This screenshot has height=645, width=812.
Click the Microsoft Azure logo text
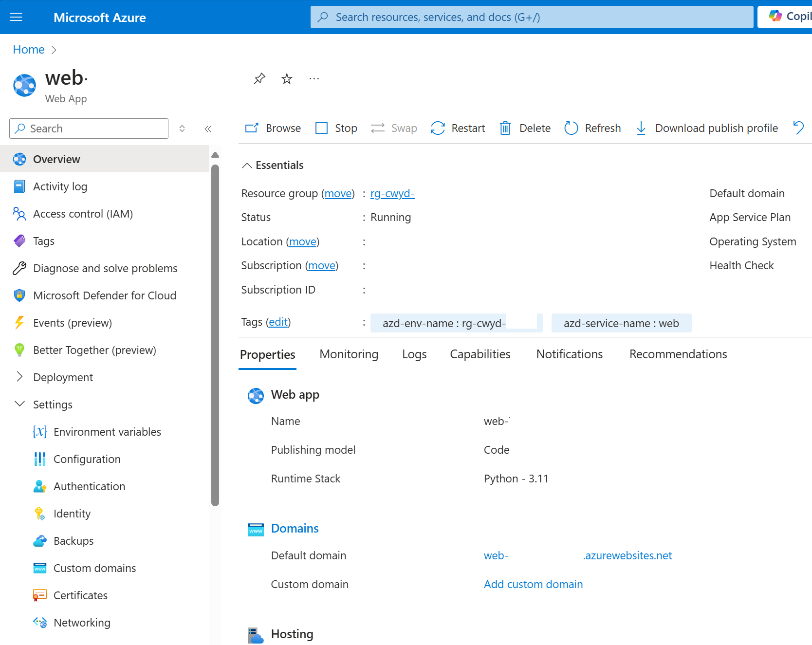coord(100,18)
